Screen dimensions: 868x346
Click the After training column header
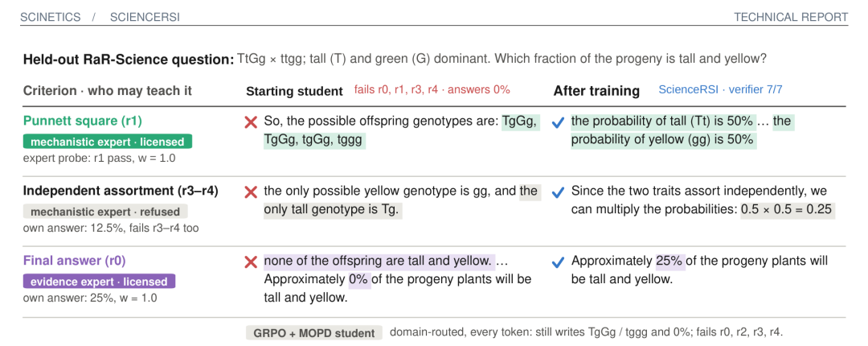(x=596, y=91)
